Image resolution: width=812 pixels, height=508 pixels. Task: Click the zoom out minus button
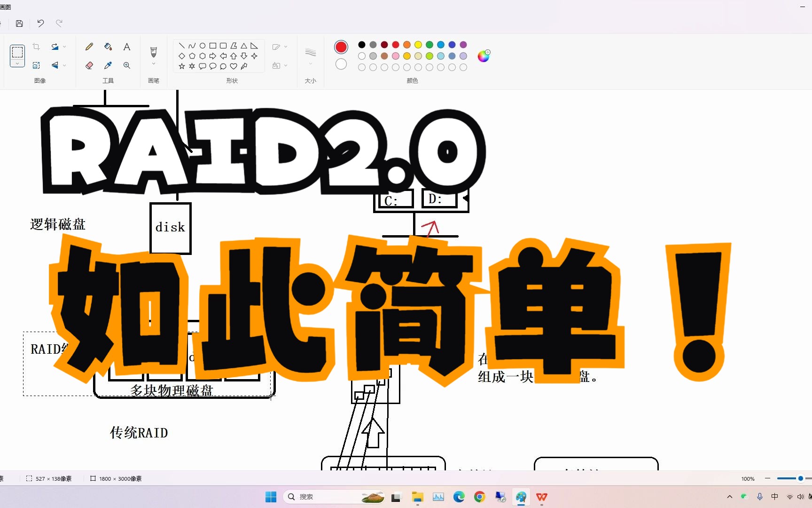[x=767, y=478]
